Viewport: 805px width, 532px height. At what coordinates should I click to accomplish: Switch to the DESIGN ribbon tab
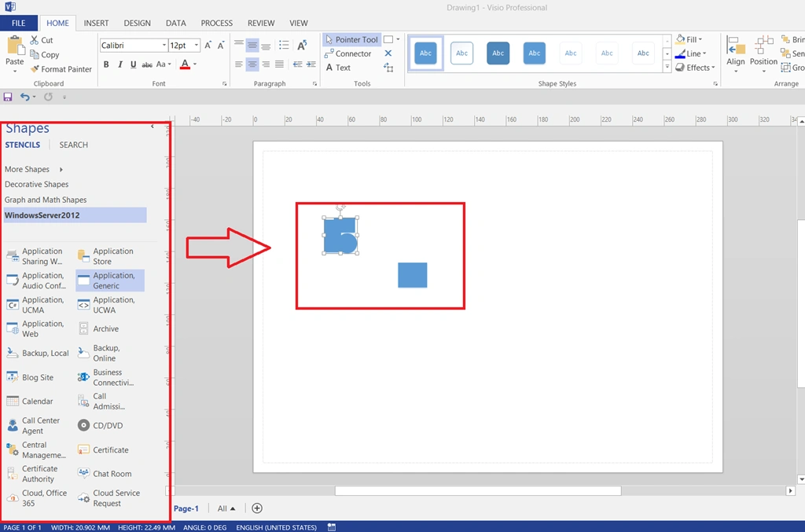tap(137, 24)
